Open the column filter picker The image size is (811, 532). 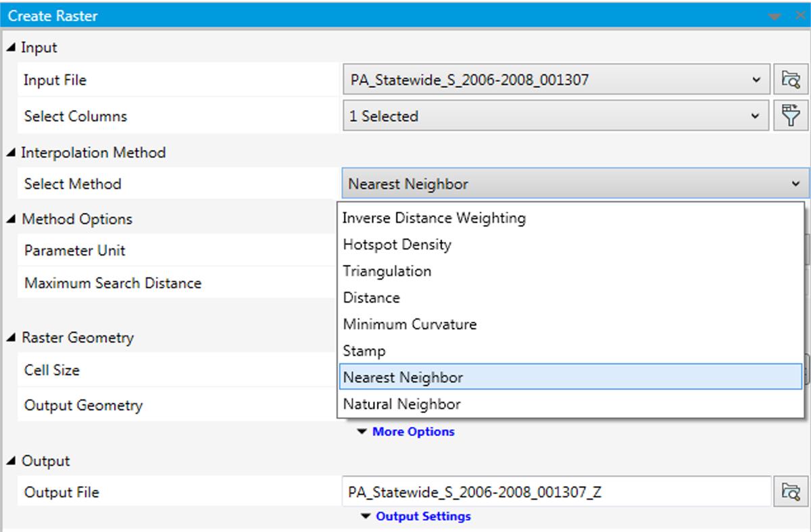click(790, 116)
